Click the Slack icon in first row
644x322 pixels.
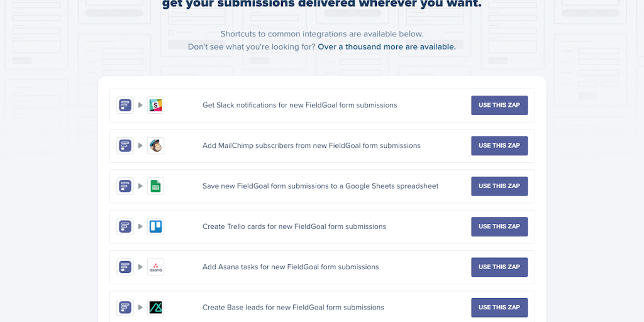click(x=155, y=105)
